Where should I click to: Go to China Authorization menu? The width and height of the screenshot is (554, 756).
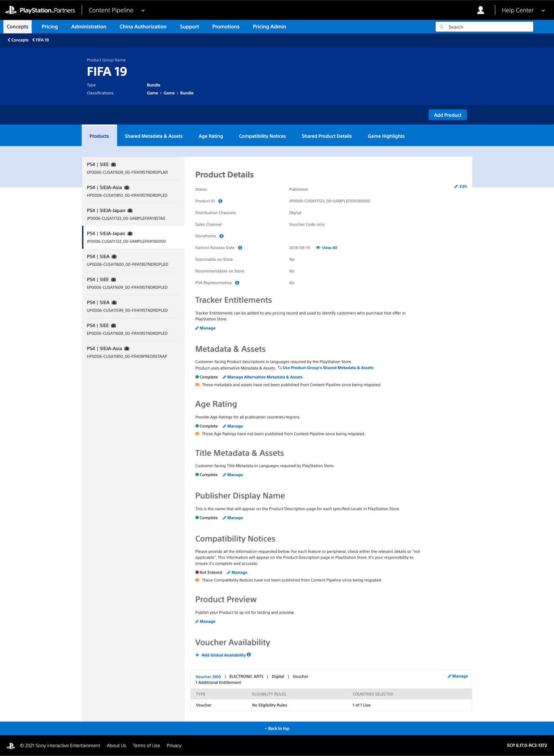click(143, 27)
